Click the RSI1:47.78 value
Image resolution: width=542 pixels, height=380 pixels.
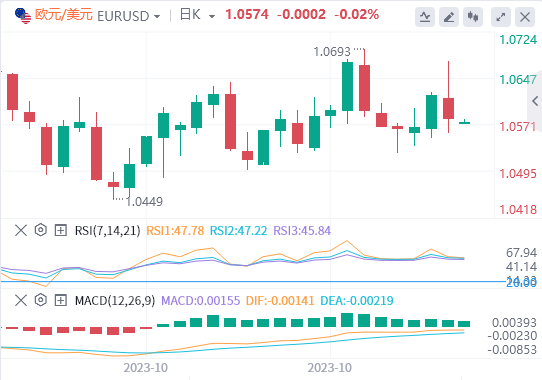click(175, 231)
